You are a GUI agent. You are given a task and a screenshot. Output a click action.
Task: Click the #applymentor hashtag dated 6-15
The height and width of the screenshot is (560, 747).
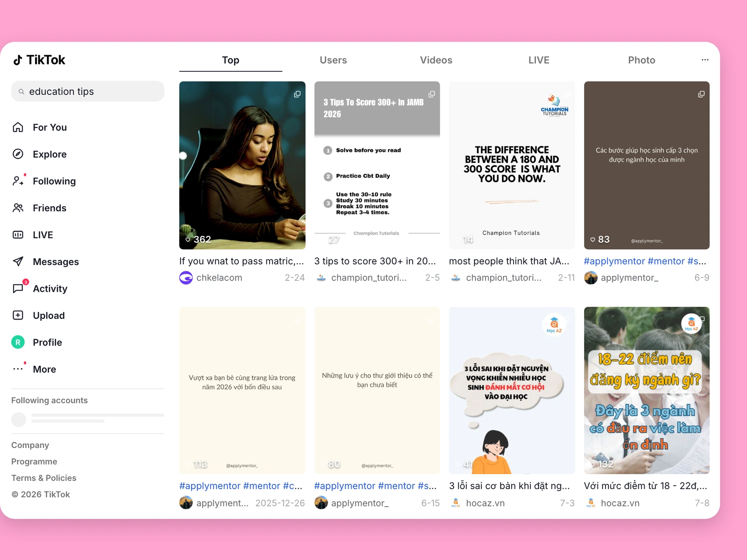point(345,486)
